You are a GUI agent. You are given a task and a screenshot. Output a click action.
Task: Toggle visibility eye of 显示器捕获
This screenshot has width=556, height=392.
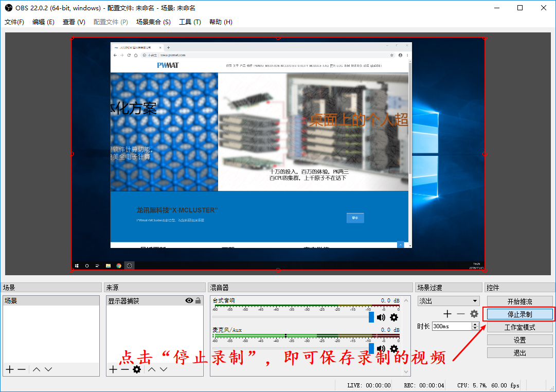pyautogui.click(x=189, y=300)
